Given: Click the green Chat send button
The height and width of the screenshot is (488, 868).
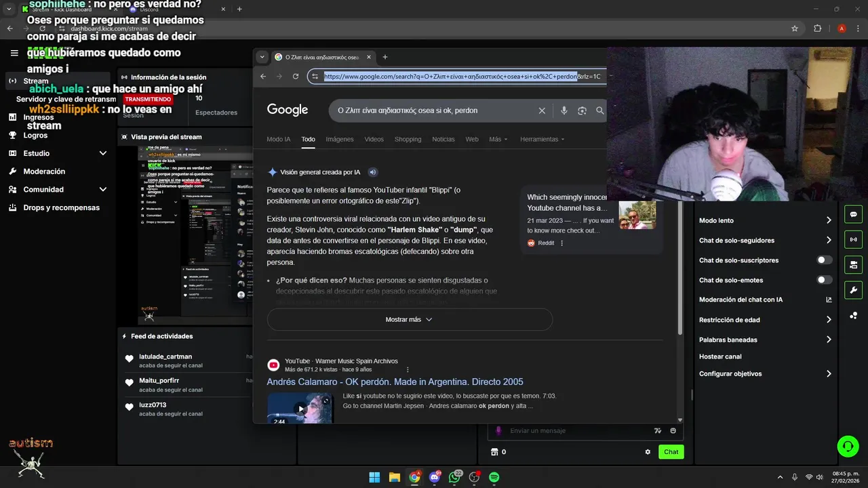Looking at the screenshot, I should (671, 452).
